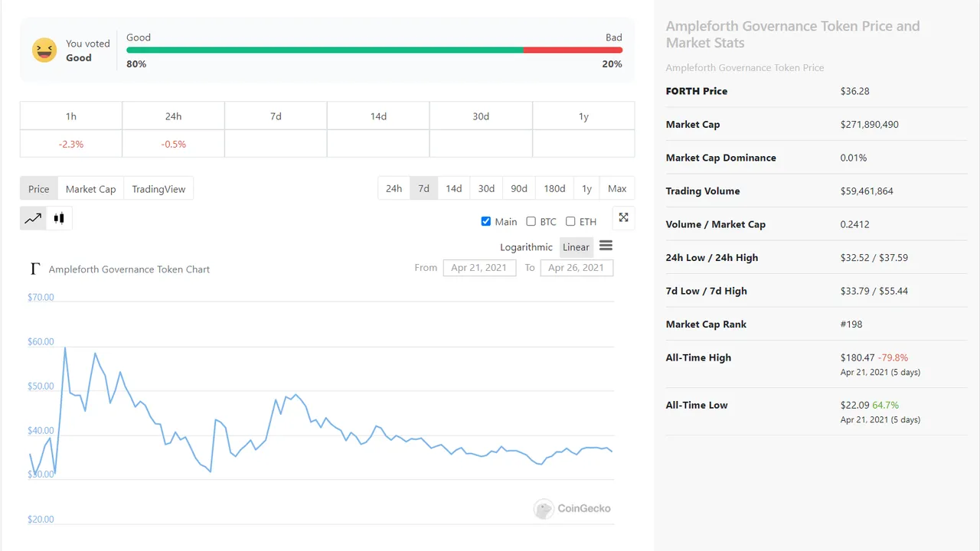This screenshot has height=551, width=980.
Task: Click the 24h Low / 24h High values
Action: (x=874, y=257)
